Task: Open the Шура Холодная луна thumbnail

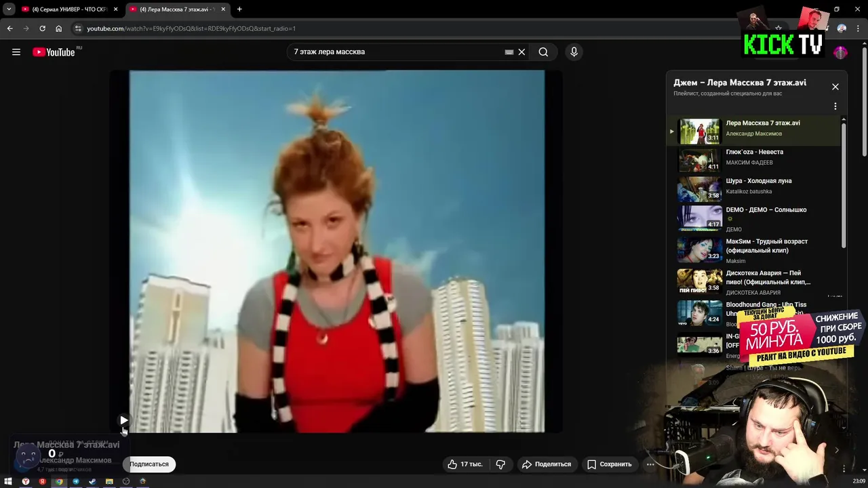Action: [699, 188]
